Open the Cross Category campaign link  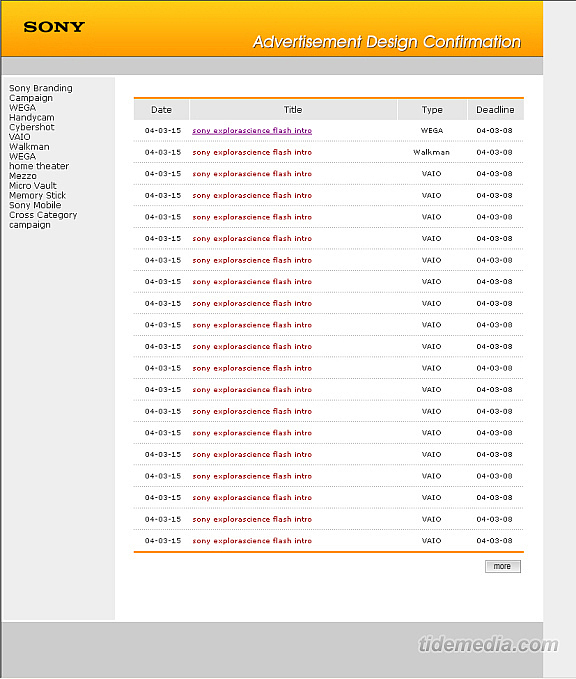[x=43, y=220]
